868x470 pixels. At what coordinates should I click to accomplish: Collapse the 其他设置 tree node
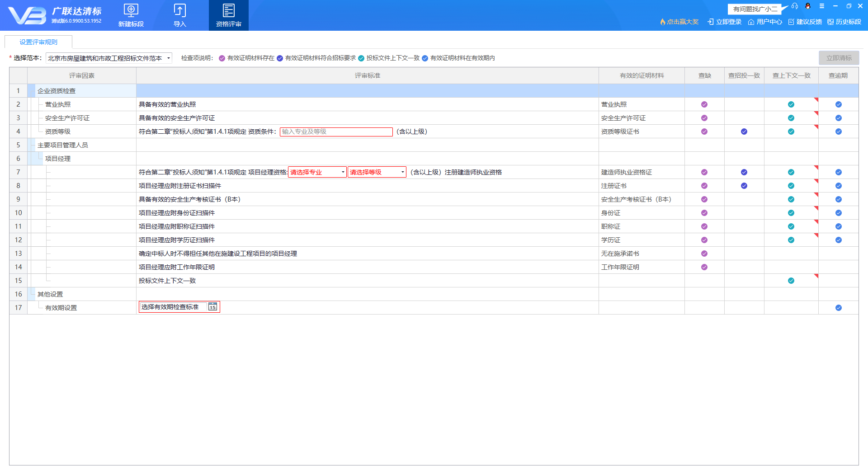pyautogui.click(x=31, y=294)
